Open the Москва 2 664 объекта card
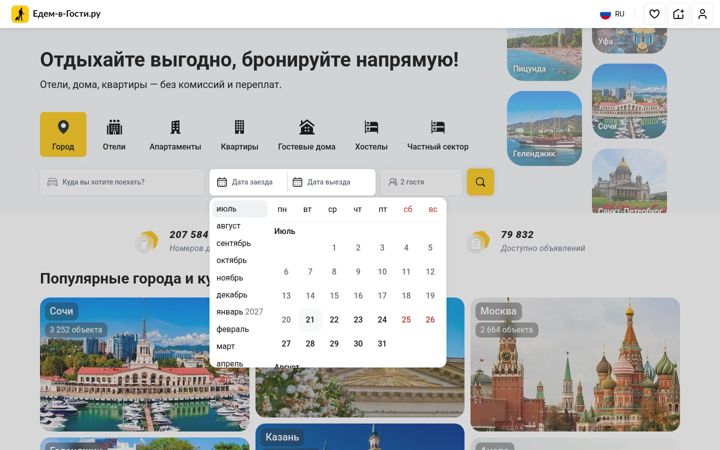The image size is (720, 450). (x=575, y=364)
